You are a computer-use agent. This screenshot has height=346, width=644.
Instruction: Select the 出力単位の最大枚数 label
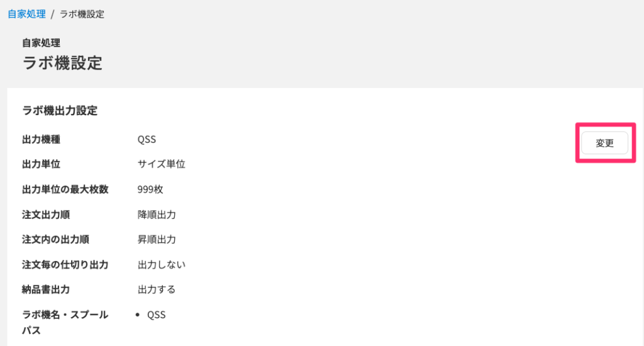65,189
